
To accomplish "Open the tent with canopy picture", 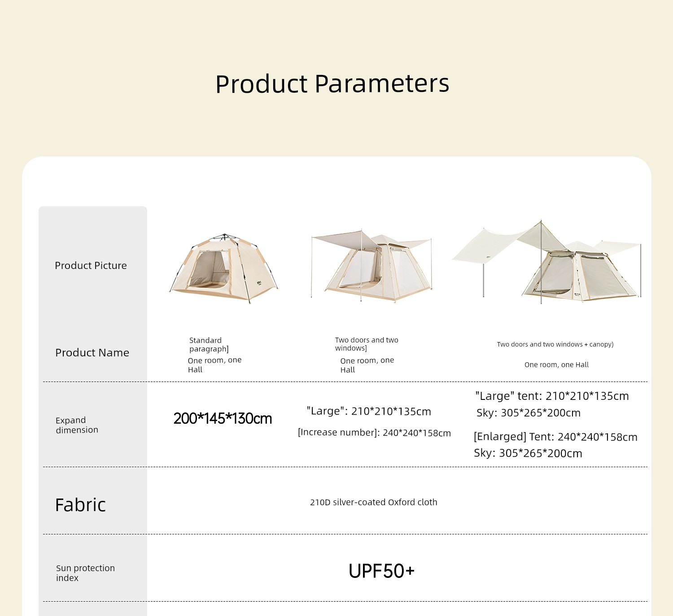I will (x=547, y=262).
